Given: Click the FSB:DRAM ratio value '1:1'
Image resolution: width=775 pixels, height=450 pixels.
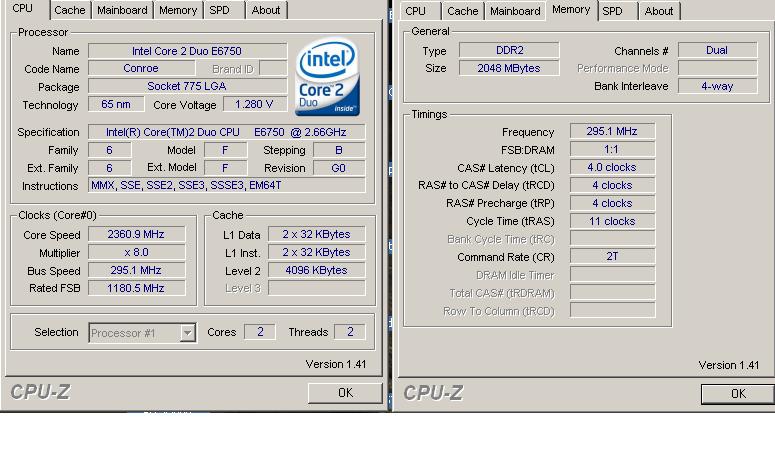Looking at the screenshot, I should 612,149.
